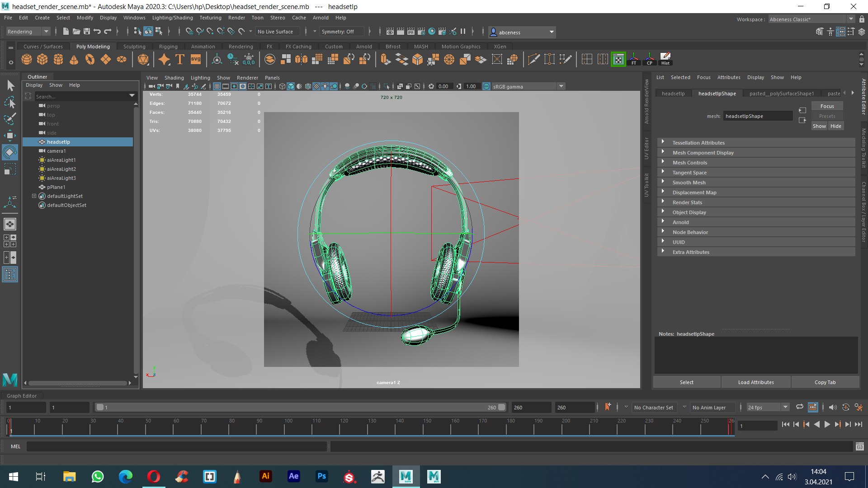Select aiAreaLight2 in the Outliner

coord(61,169)
